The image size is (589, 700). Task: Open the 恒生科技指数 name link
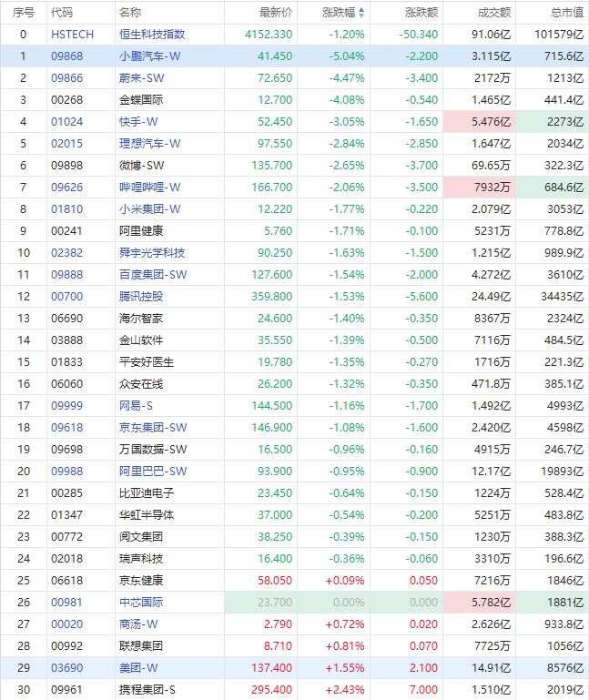pos(152,35)
